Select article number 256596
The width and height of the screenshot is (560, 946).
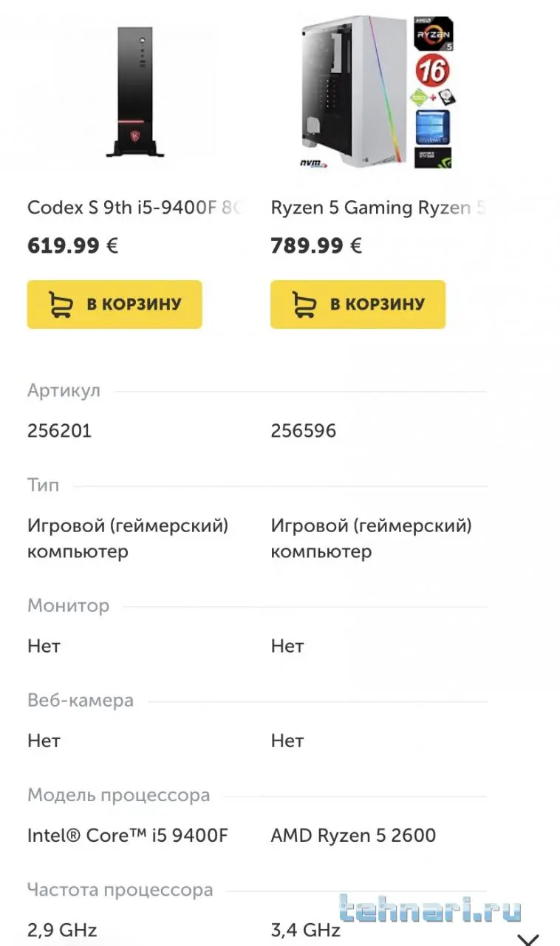304,431
